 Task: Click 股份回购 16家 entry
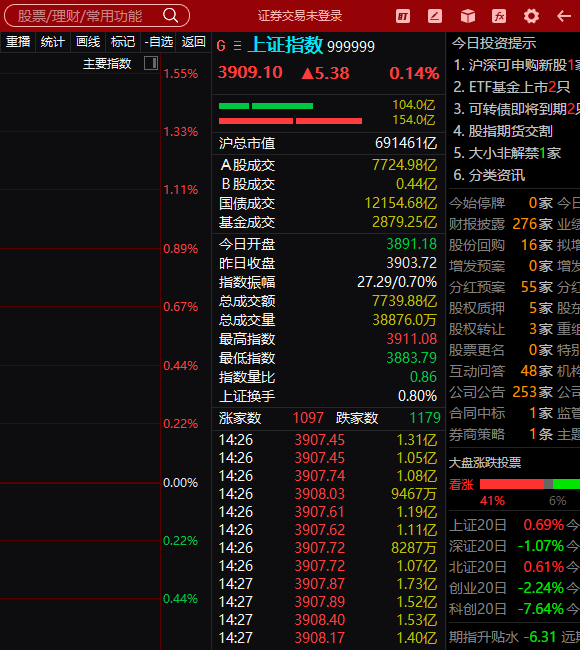[501, 245]
